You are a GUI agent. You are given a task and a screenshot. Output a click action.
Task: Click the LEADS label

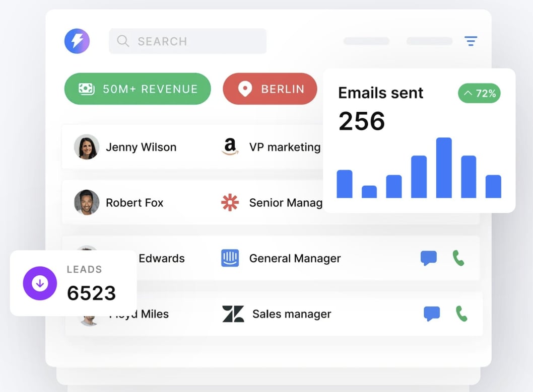[84, 269]
